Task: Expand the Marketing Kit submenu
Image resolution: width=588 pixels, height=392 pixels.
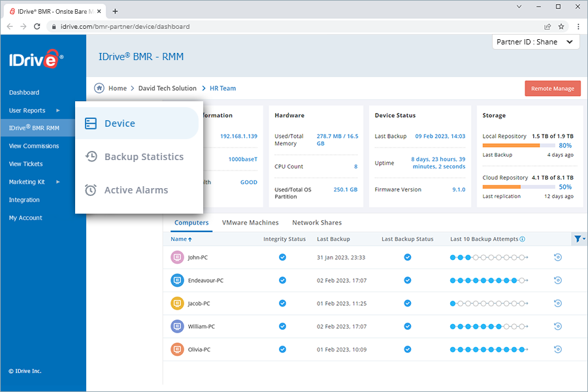Action: [x=57, y=182]
